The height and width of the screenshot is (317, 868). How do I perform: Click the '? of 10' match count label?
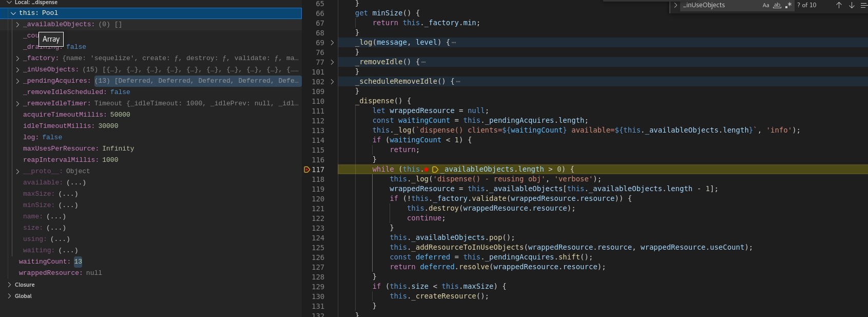pyautogui.click(x=807, y=5)
